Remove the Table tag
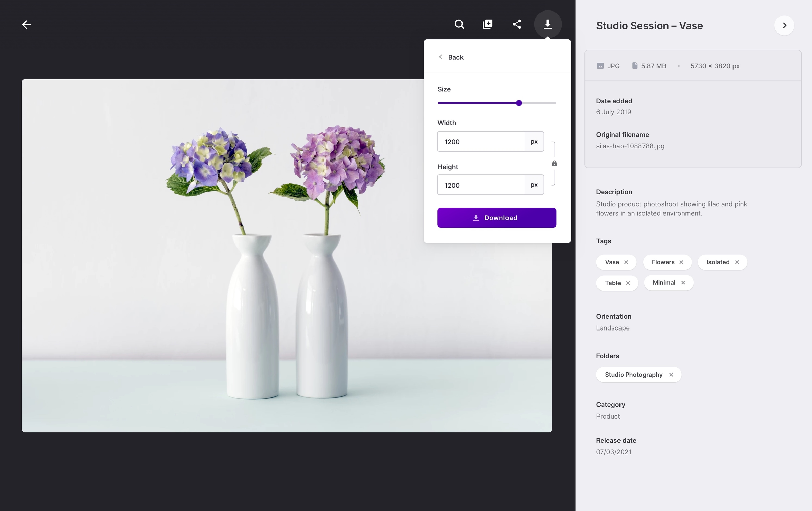Image resolution: width=812 pixels, height=511 pixels. 629,282
